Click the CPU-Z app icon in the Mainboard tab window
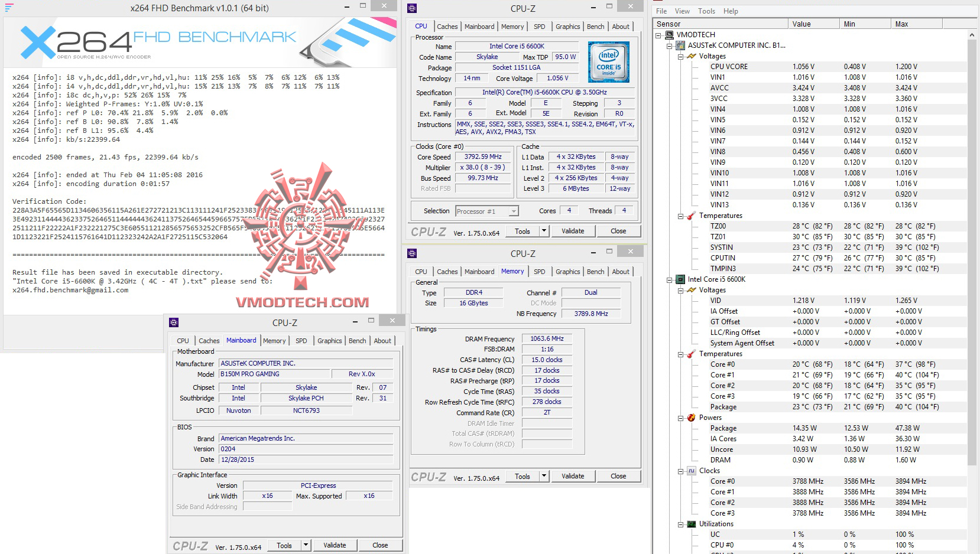The height and width of the screenshot is (554, 980). click(174, 322)
